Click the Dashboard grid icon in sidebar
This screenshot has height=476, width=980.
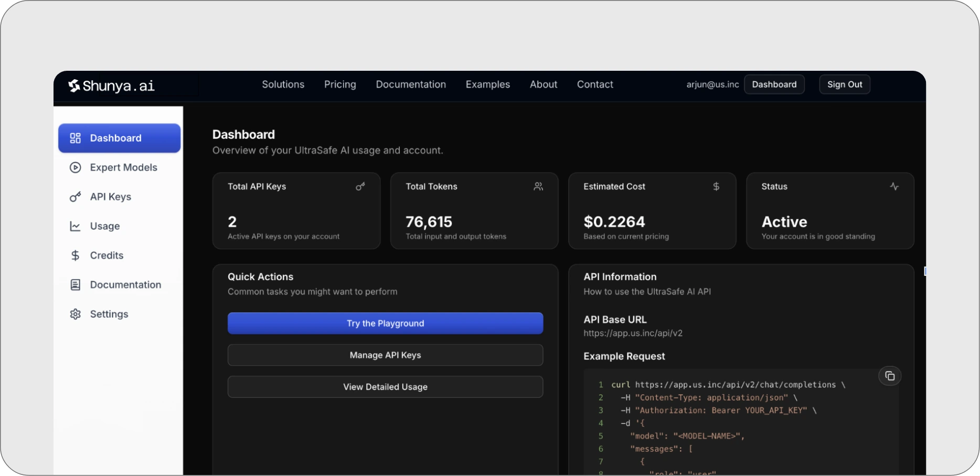point(76,138)
